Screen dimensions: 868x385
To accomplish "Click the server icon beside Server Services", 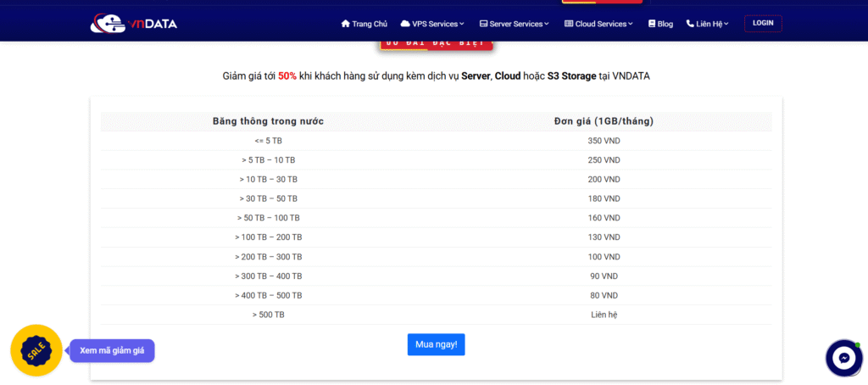I will point(483,24).
